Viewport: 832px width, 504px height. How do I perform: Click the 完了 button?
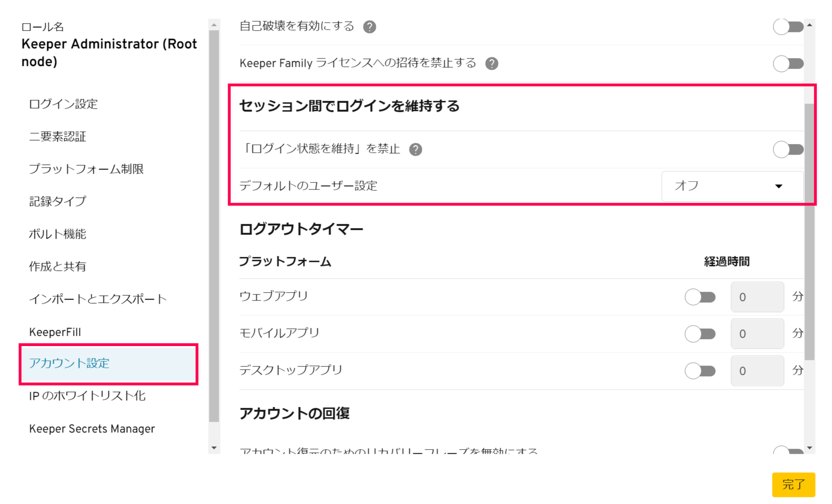tap(793, 484)
